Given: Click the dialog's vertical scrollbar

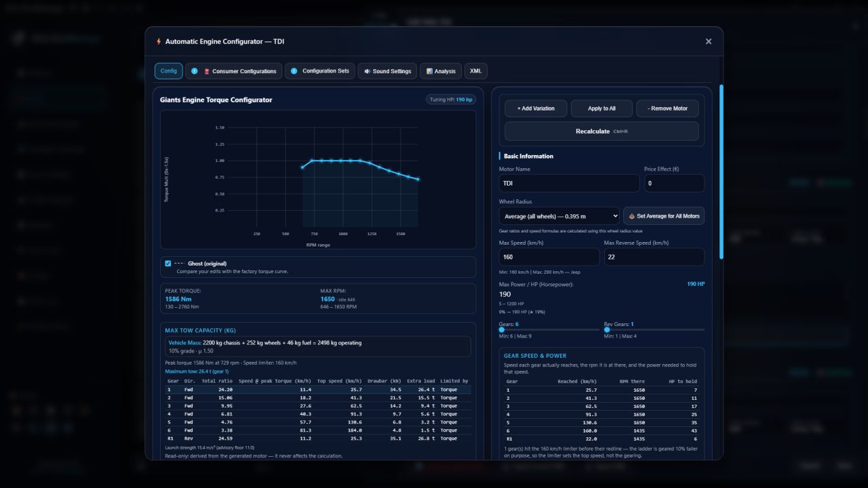Looking at the screenshot, I should (x=721, y=171).
